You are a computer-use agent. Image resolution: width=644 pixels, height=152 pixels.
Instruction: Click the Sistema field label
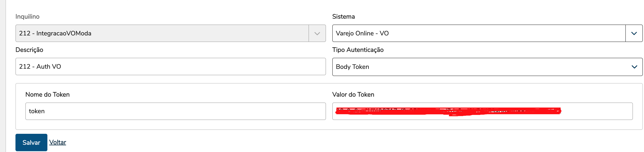coord(343,17)
